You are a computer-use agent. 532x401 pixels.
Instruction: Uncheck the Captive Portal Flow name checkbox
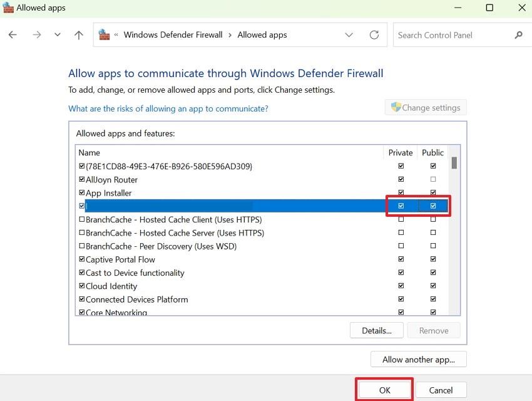(82, 259)
